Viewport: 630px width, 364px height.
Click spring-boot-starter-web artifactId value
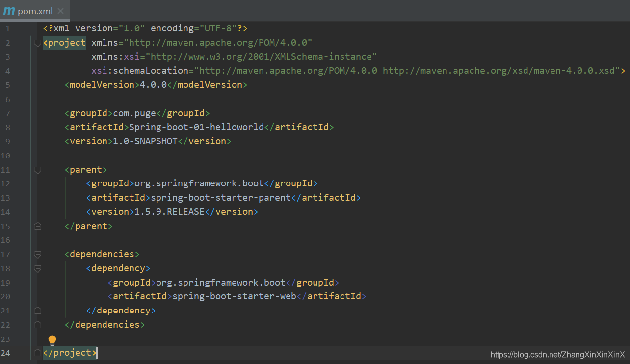pos(235,296)
